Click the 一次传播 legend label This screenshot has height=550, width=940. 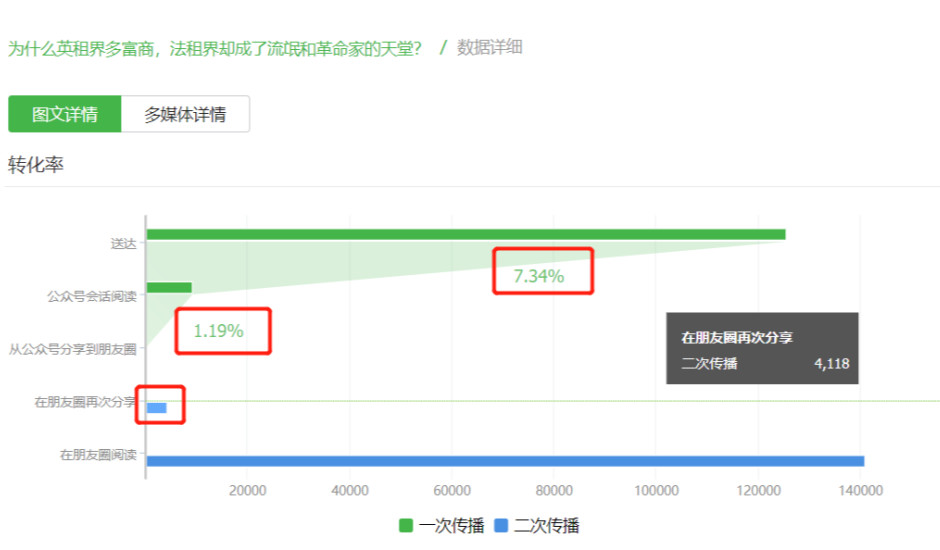451,526
